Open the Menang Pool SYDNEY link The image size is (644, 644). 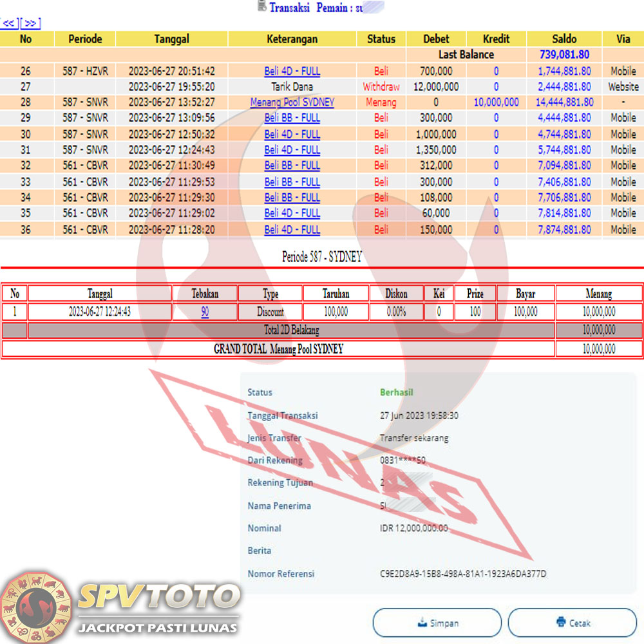pyautogui.click(x=292, y=102)
